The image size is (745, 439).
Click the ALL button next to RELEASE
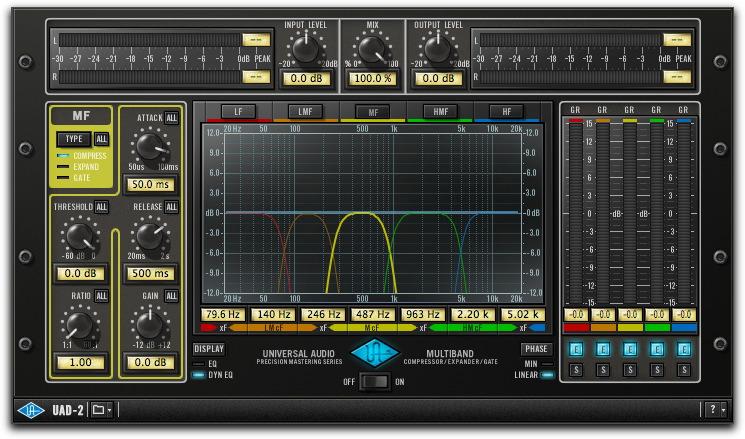coord(172,207)
